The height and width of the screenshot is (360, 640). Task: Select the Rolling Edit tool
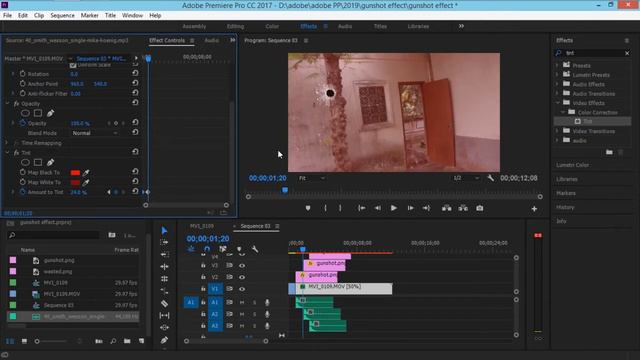[x=164, y=267]
